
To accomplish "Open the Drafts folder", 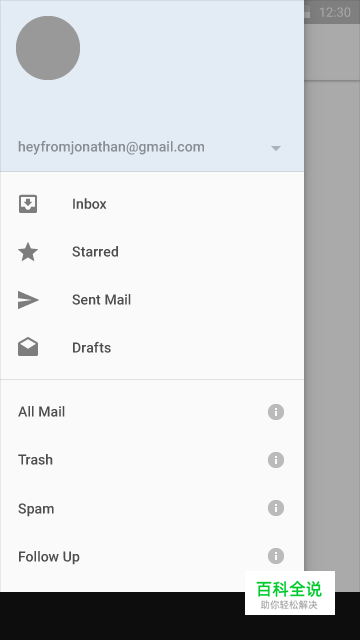I will point(91,347).
